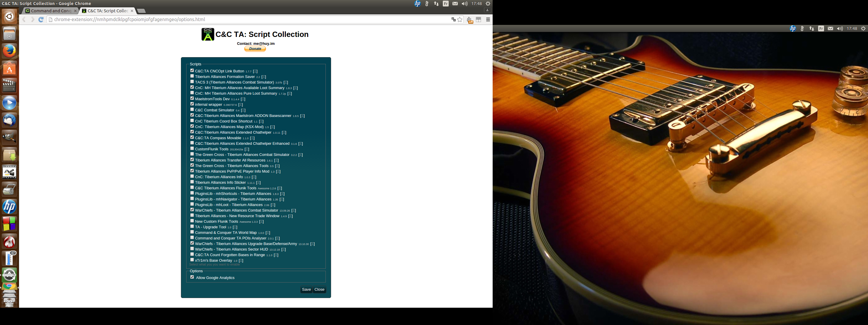Expand details for C&C:TA Compass Movable
The image size is (868, 325).
[252, 138]
